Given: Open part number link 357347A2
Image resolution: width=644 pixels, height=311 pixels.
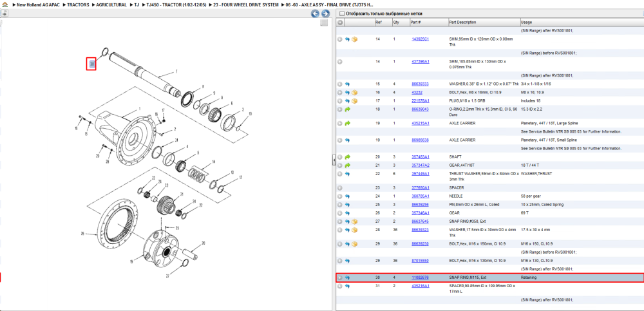Looking at the screenshot, I should [x=420, y=165].
